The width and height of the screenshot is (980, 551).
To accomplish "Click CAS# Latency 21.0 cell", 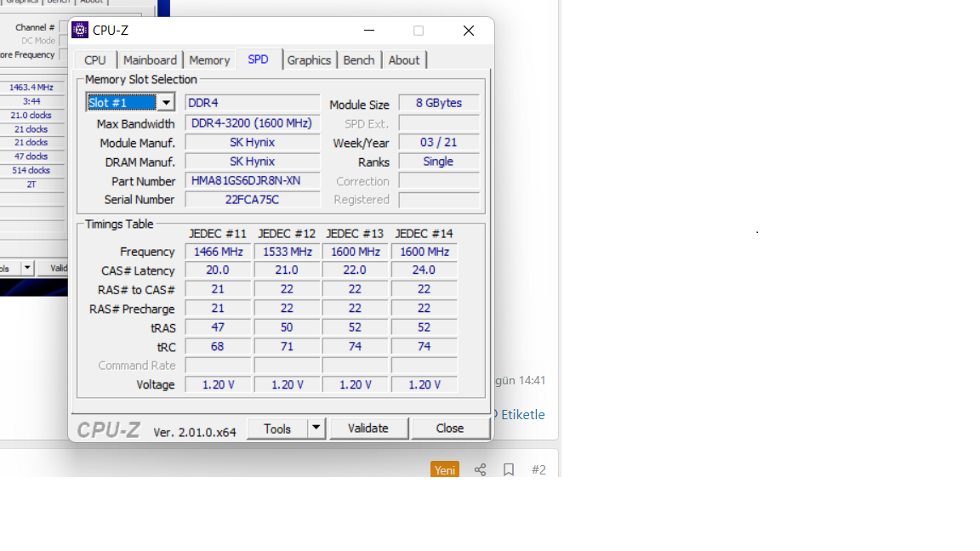I will 287,270.
